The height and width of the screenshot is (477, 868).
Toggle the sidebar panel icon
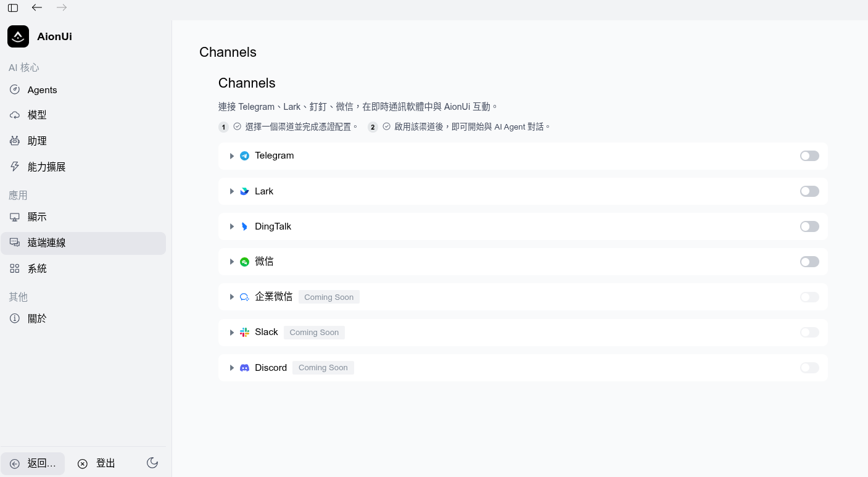pyautogui.click(x=13, y=8)
